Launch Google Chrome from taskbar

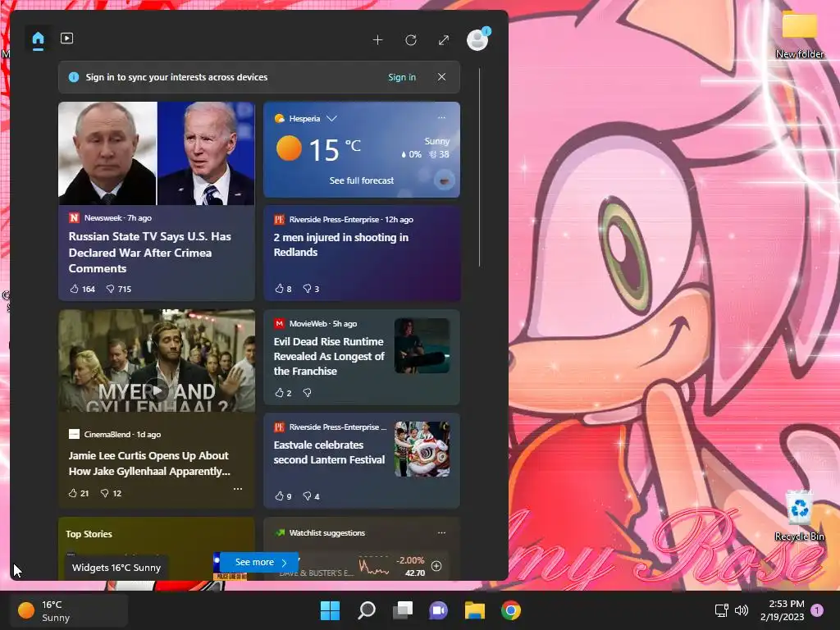(511, 610)
